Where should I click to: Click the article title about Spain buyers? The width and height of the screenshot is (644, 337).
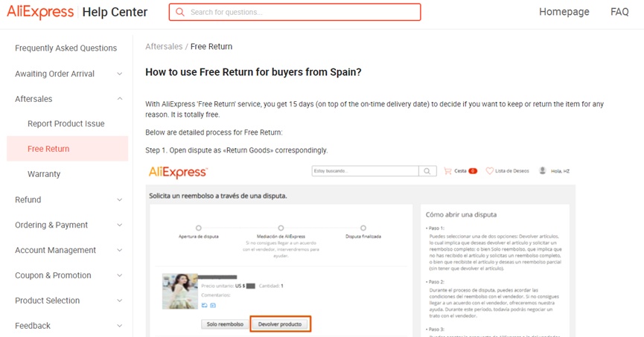pos(253,72)
